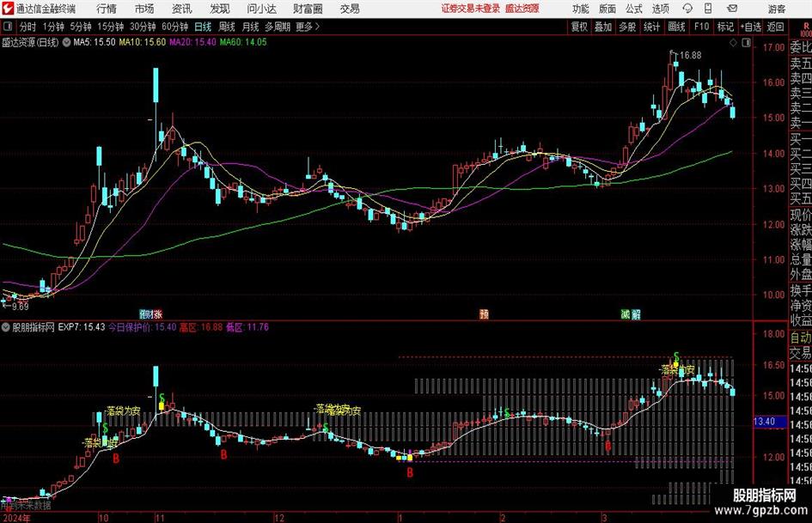
Task: Select the 画线 drawing tool button
Action: pyautogui.click(x=677, y=27)
